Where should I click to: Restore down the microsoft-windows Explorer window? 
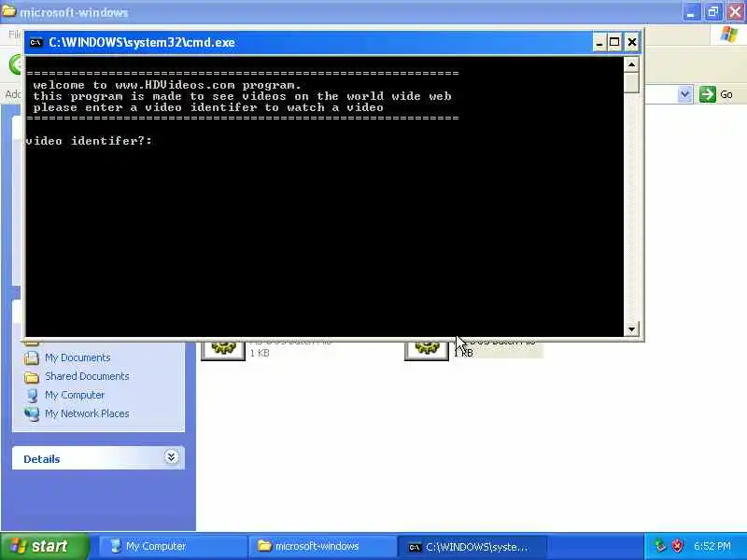click(x=712, y=12)
